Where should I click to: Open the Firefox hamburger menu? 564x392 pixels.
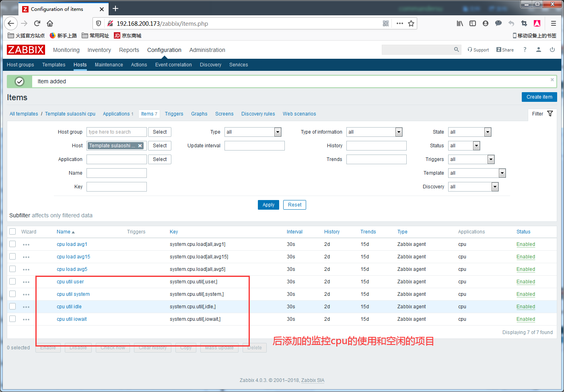pyautogui.click(x=554, y=23)
